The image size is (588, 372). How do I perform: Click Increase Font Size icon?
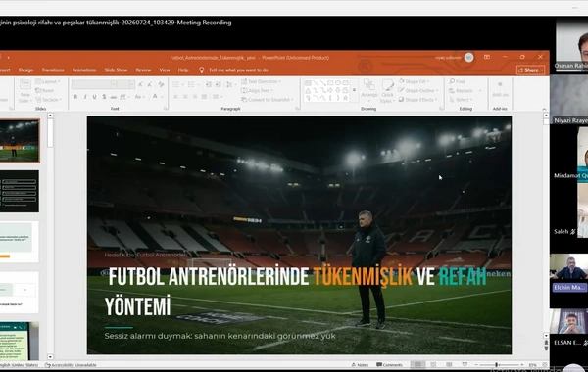(x=140, y=84)
